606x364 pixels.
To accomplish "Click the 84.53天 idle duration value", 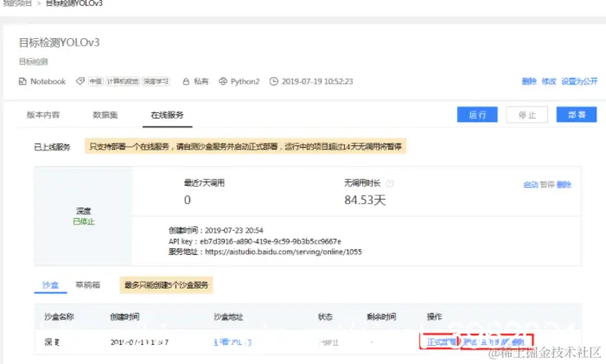I will click(x=365, y=201).
